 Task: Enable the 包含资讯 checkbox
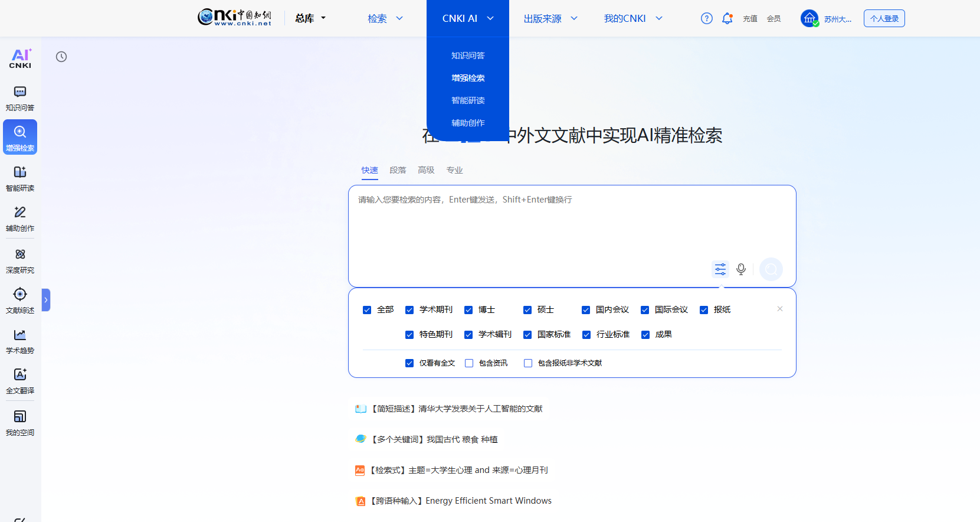tap(469, 363)
